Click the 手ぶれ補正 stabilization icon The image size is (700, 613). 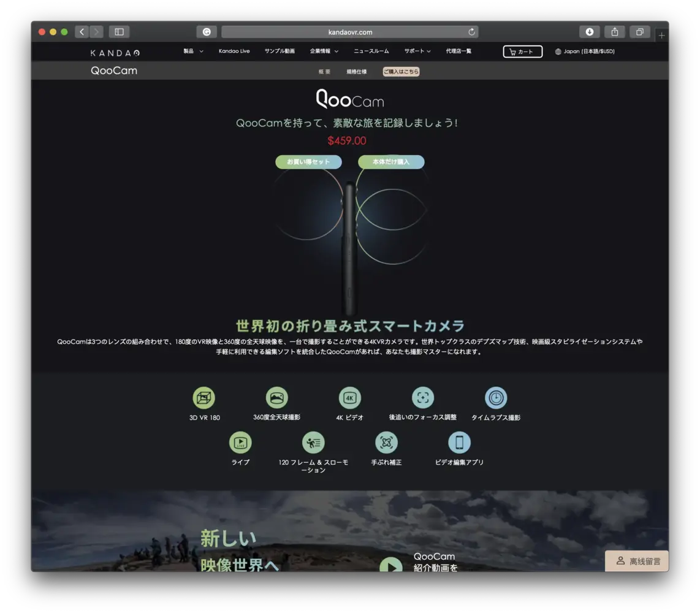(x=386, y=443)
